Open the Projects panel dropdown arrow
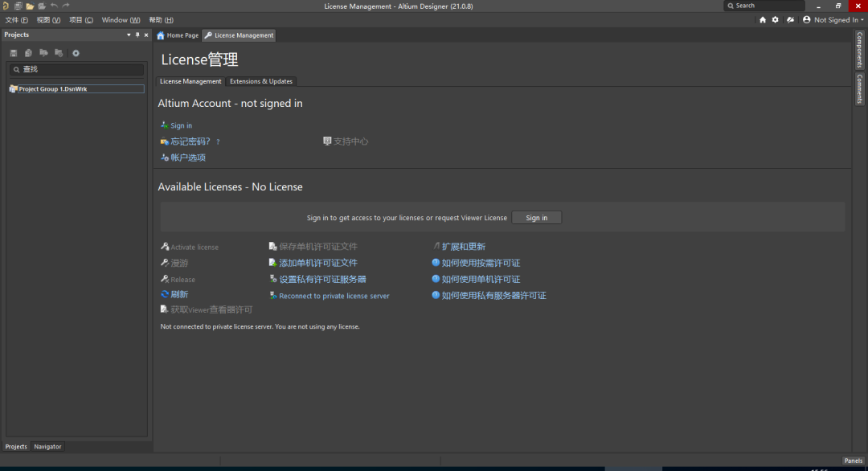The width and height of the screenshot is (868, 471). point(128,34)
